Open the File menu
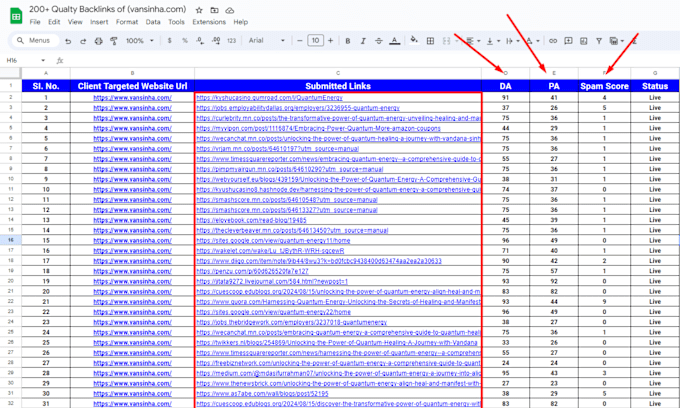This screenshot has height=408, width=680. point(35,22)
